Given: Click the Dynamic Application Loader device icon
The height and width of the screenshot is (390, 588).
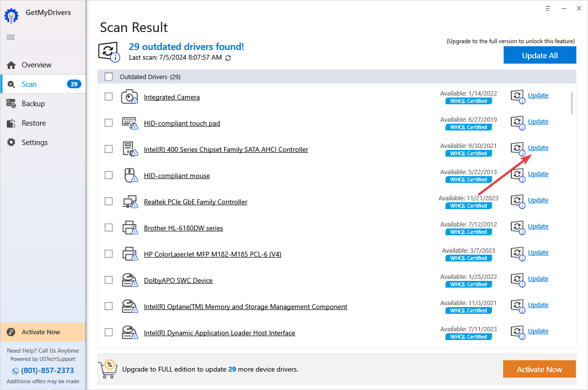Looking at the screenshot, I should [129, 332].
